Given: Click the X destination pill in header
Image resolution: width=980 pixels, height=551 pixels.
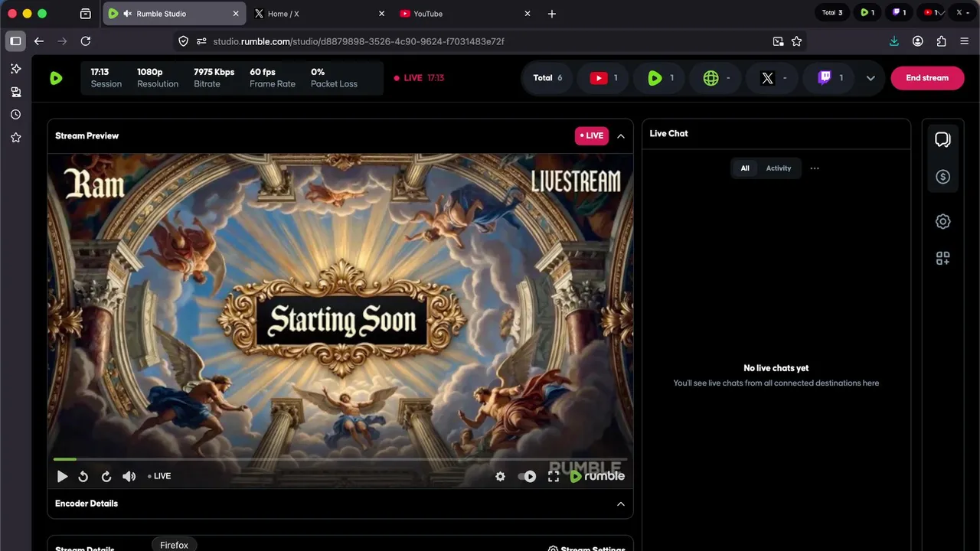Looking at the screenshot, I should [773, 78].
